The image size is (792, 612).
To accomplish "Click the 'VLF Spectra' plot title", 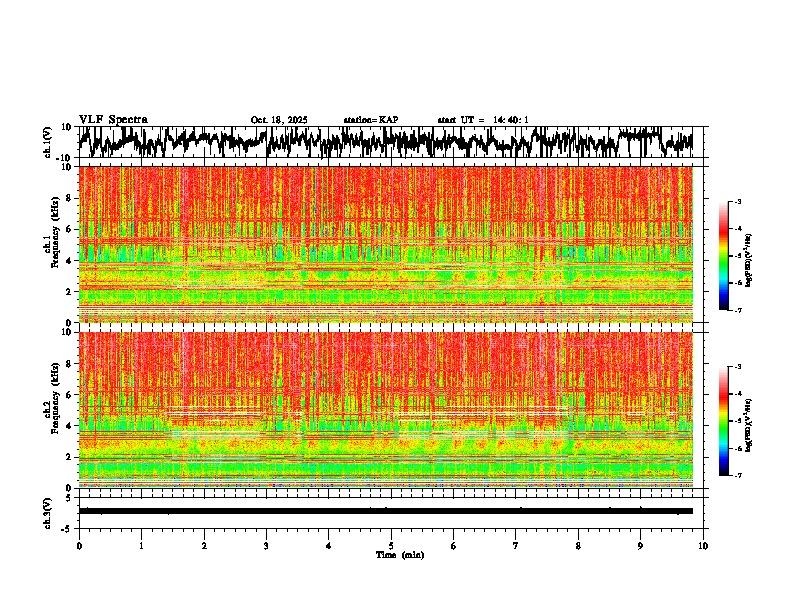I will point(113,120).
